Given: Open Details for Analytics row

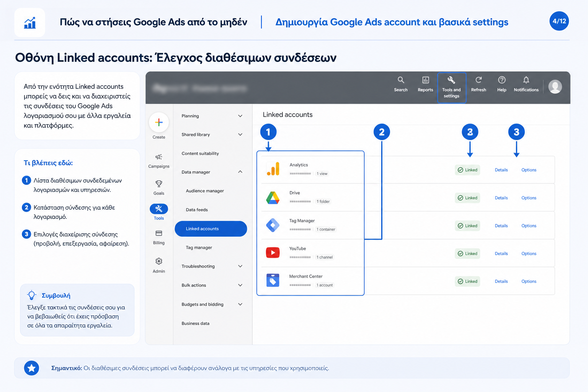Looking at the screenshot, I should point(501,170).
